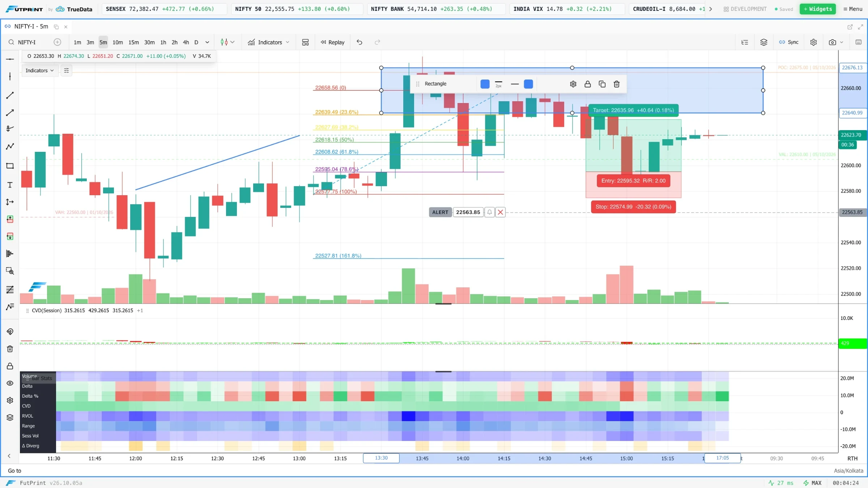The height and width of the screenshot is (488, 868).
Task: Open the chart layout template icon
Action: click(305, 42)
